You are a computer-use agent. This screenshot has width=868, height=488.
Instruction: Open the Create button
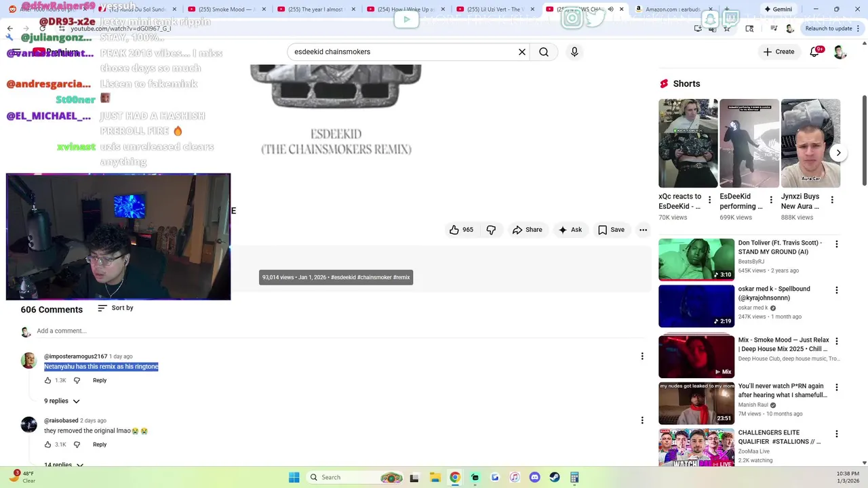pyautogui.click(x=778, y=52)
